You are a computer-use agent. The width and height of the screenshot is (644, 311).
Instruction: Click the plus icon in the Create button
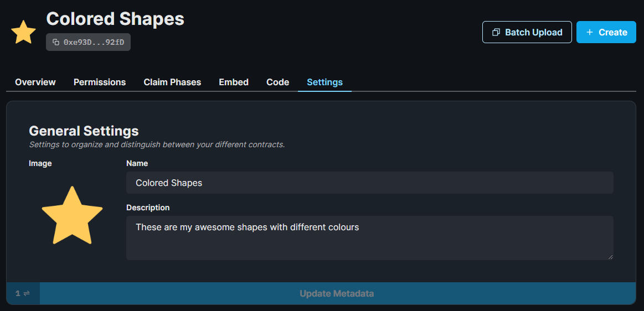tap(590, 33)
